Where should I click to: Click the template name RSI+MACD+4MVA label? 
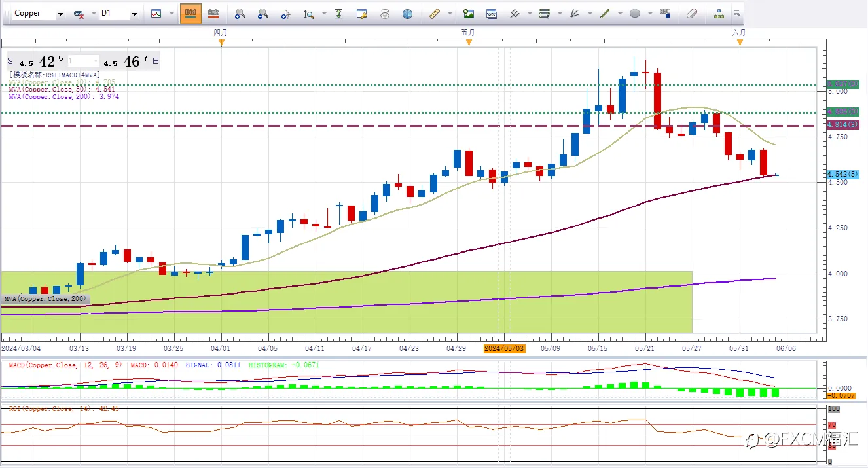point(54,75)
